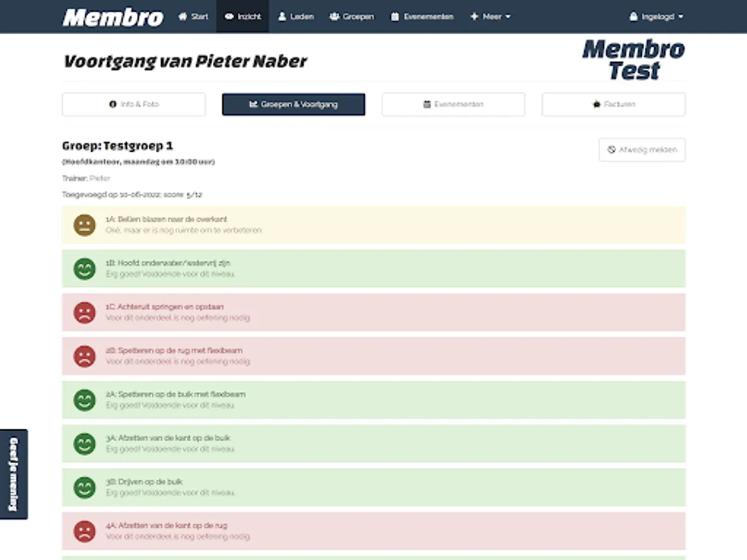Switch to the Info & Foto tab
The height and width of the screenshot is (560, 747).
click(134, 105)
